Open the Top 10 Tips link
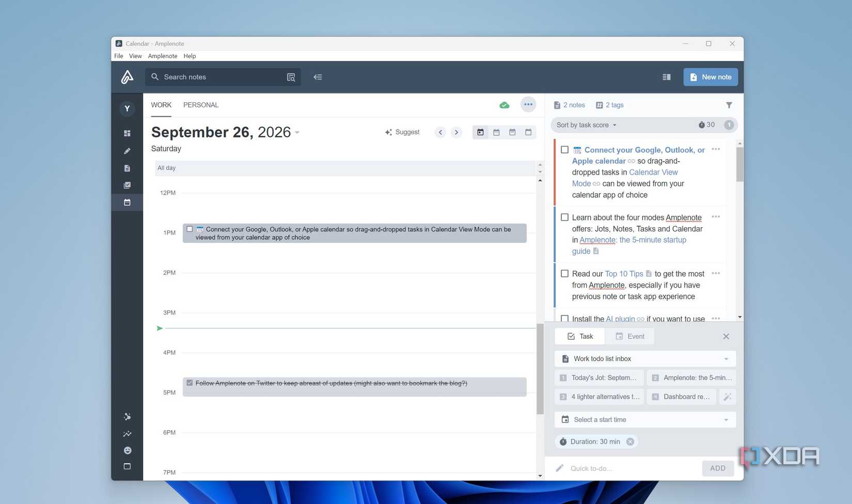This screenshot has height=504, width=852. pyautogui.click(x=624, y=274)
